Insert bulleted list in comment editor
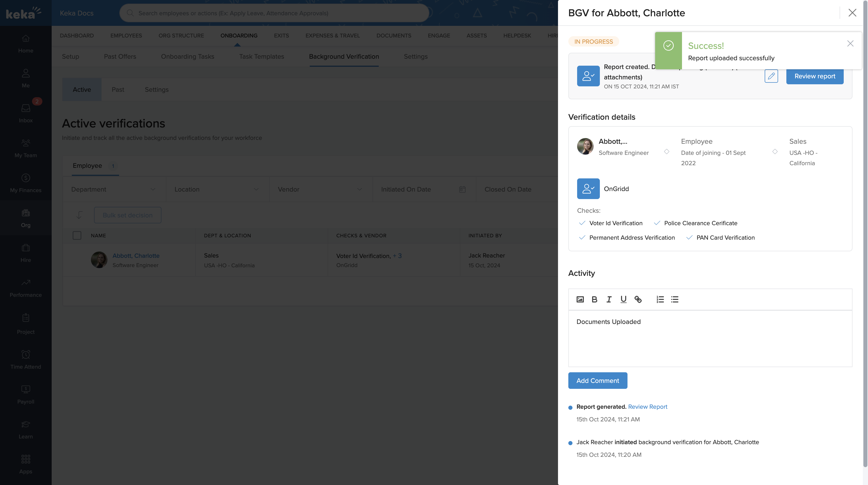 (675, 299)
